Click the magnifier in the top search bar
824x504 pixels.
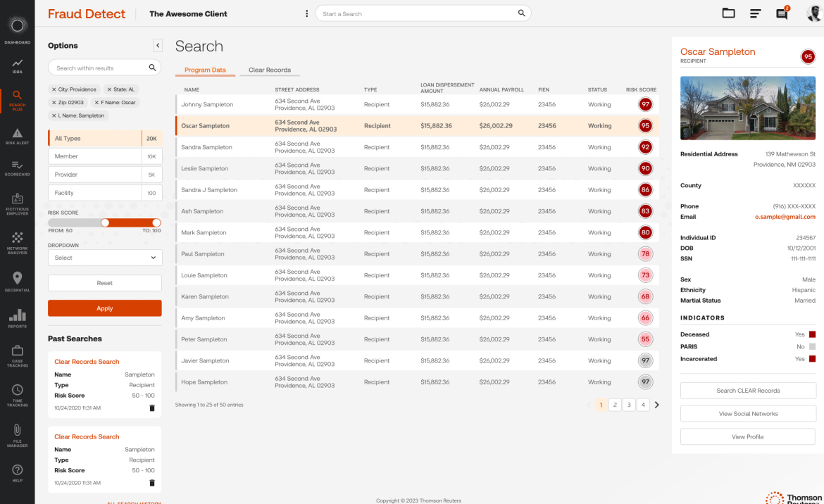(x=521, y=13)
